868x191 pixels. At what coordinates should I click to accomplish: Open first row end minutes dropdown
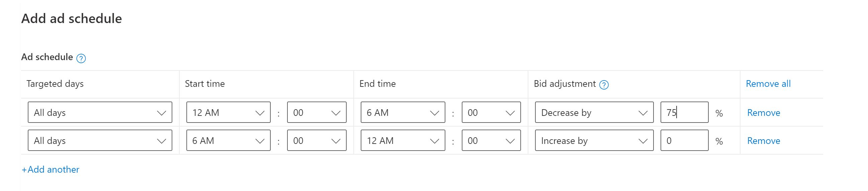point(491,112)
